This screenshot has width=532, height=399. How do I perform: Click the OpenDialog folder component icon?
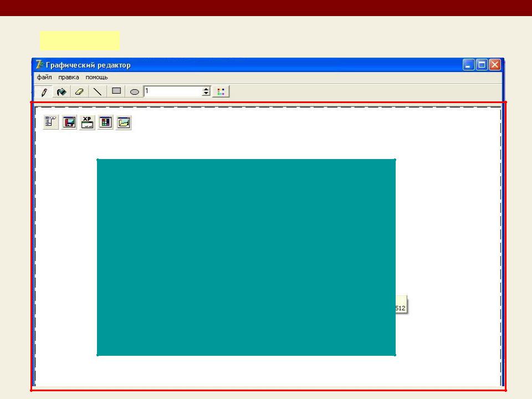point(124,122)
